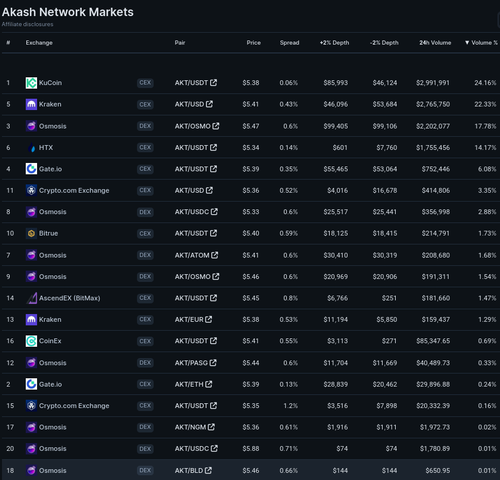
Task: Click the Crypto.com logo in the AKT/USD row
Action: point(31,190)
